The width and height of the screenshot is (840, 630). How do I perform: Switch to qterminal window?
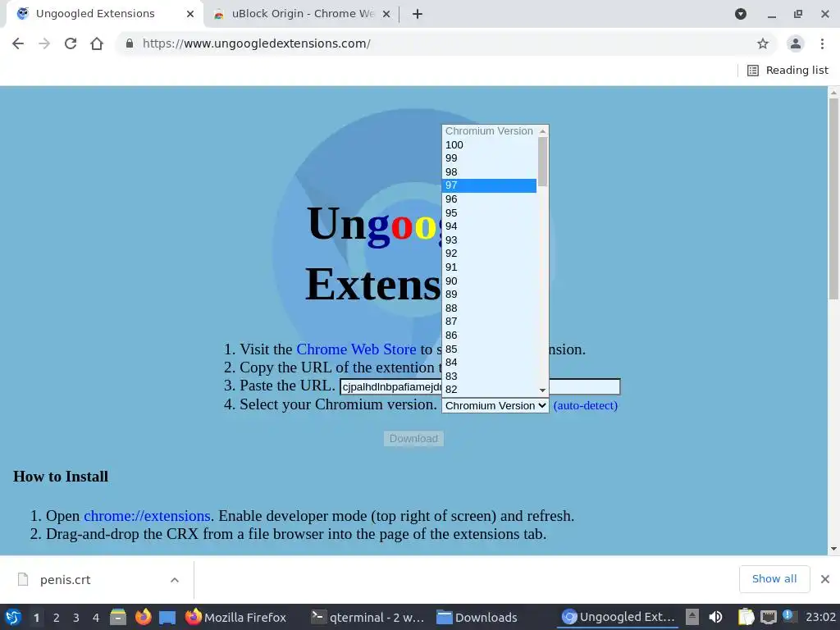tap(368, 617)
